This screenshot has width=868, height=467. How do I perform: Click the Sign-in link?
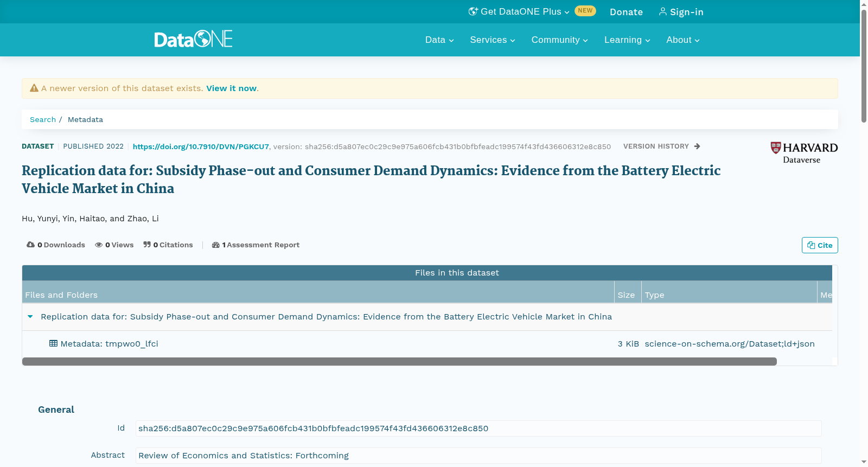click(x=681, y=12)
